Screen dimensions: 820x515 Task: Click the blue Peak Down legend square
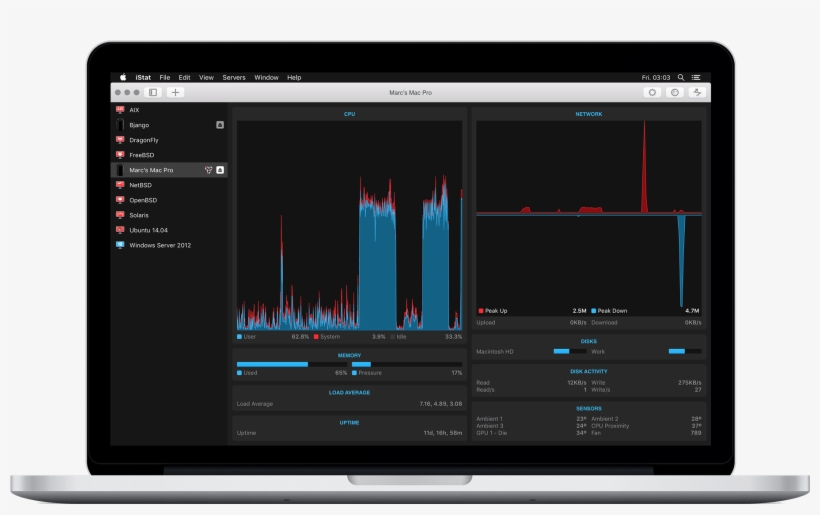pyautogui.click(x=594, y=311)
